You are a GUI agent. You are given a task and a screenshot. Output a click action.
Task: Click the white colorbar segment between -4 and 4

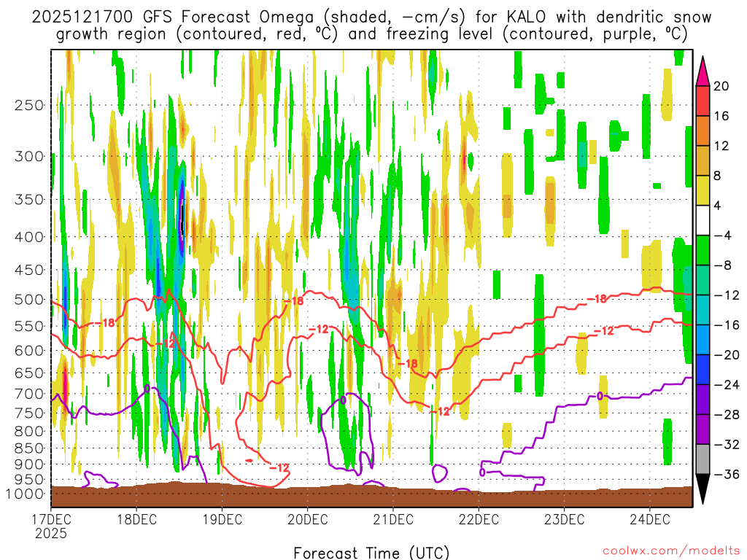point(703,220)
